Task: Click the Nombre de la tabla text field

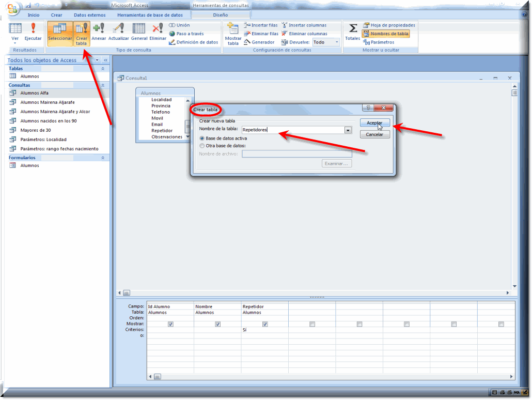Action: [x=293, y=130]
